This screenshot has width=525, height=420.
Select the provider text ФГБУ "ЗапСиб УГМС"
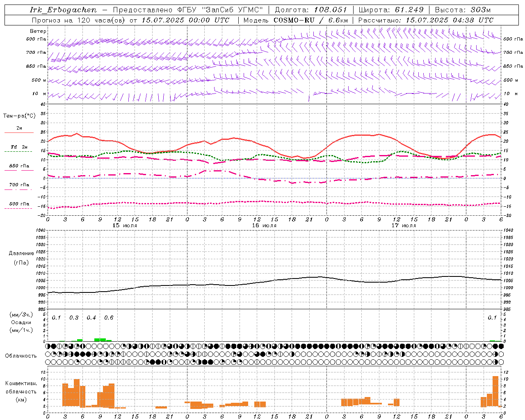(x=220, y=10)
